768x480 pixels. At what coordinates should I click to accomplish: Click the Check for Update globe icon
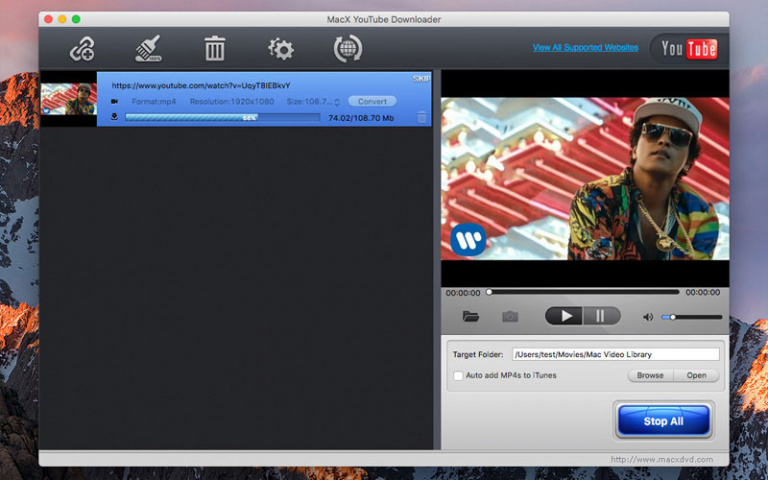point(348,48)
